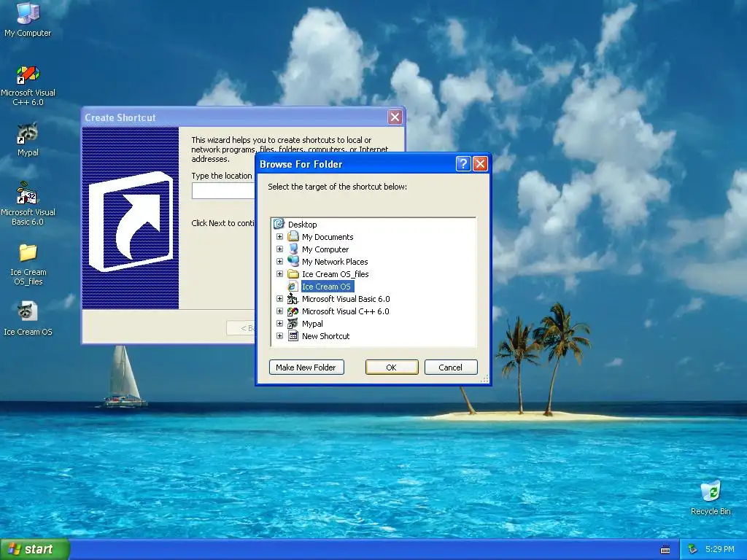Screen dimensions: 747x560
Task: Expand the My Computer node
Action: point(279,249)
